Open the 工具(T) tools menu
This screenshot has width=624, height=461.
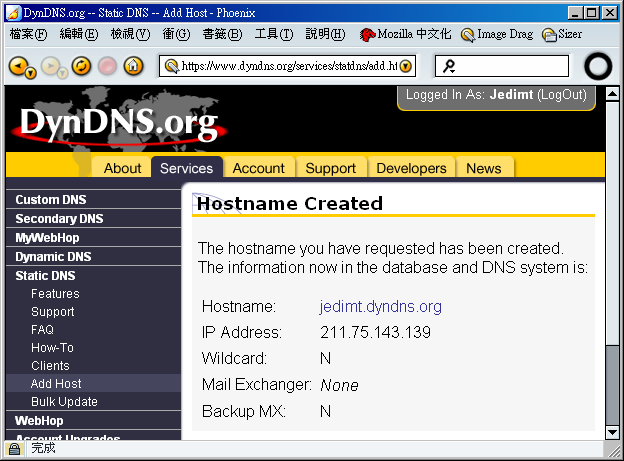pos(274,34)
